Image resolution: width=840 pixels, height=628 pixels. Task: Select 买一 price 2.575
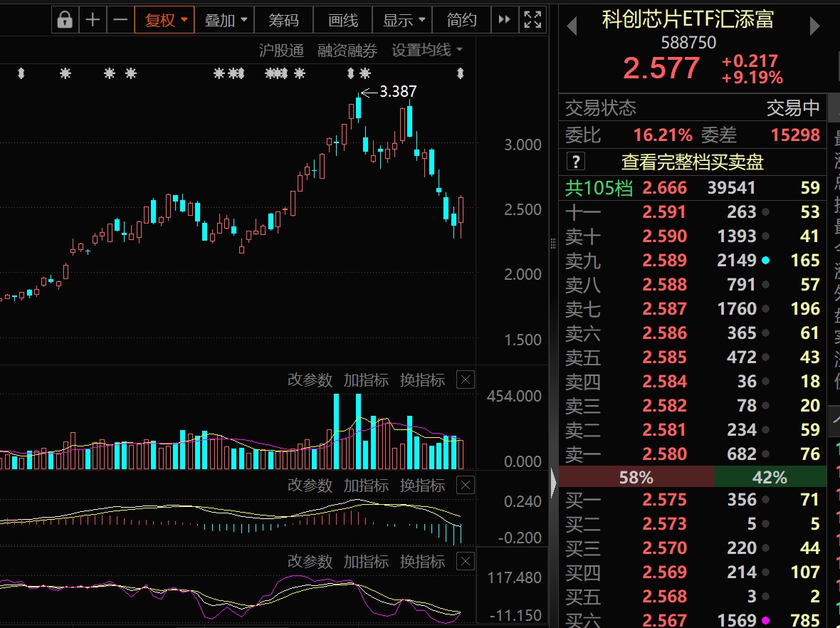coord(664,499)
